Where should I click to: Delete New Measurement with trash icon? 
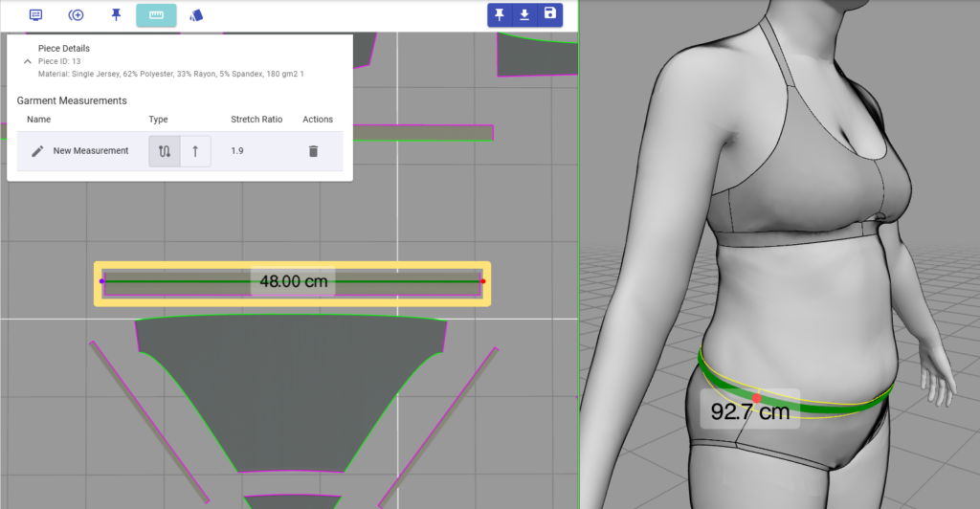tap(313, 151)
